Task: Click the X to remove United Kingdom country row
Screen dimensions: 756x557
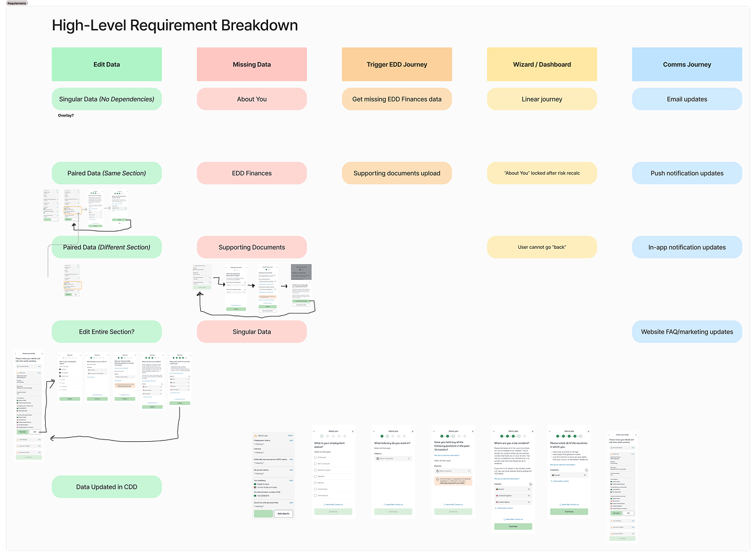Action: tap(529, 496)
